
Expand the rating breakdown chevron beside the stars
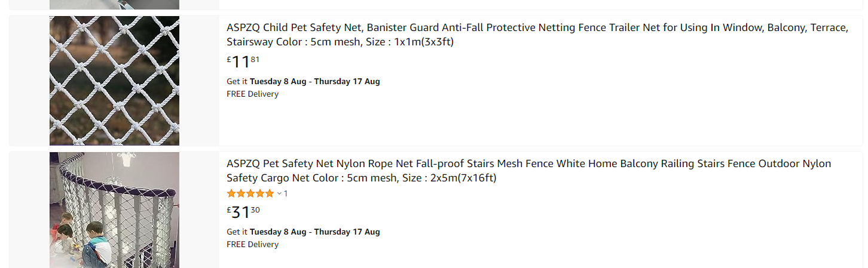(x=279, y=193)
